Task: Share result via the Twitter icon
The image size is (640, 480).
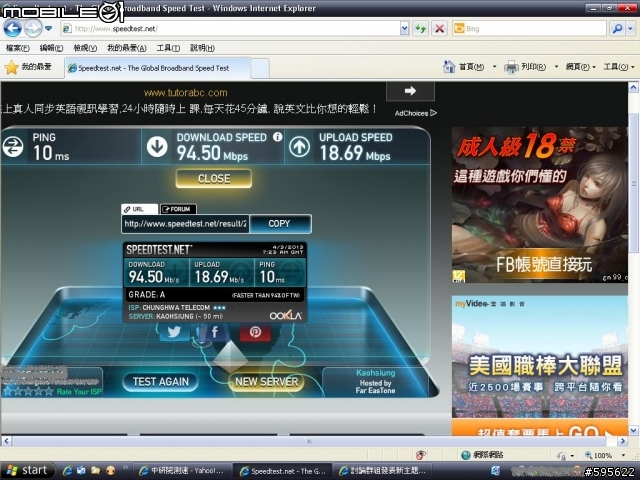Action: click(x=174, y=332)
